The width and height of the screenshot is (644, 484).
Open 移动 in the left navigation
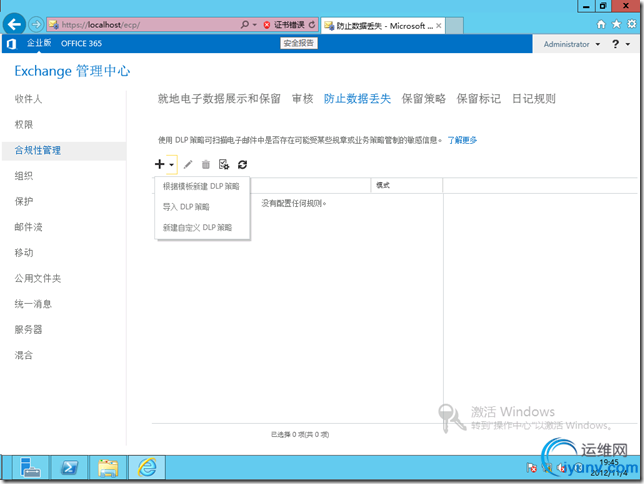24,253
